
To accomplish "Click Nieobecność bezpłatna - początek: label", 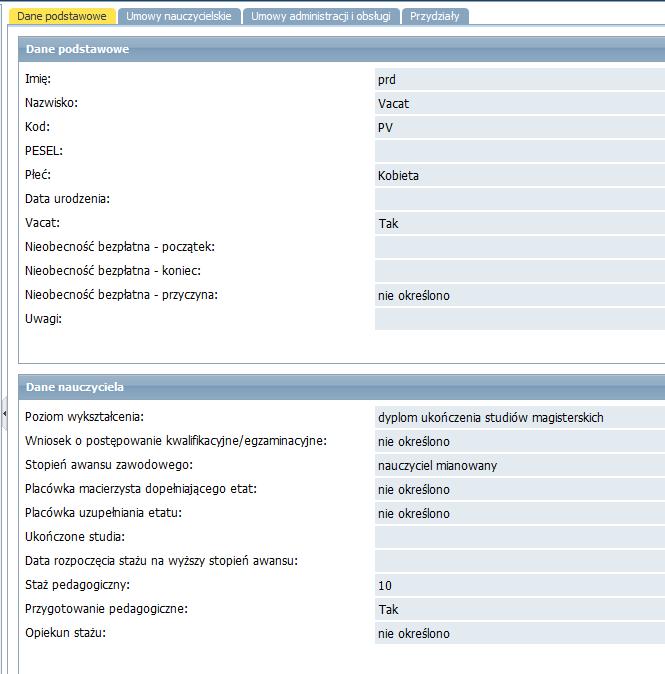I will point(120,247).
